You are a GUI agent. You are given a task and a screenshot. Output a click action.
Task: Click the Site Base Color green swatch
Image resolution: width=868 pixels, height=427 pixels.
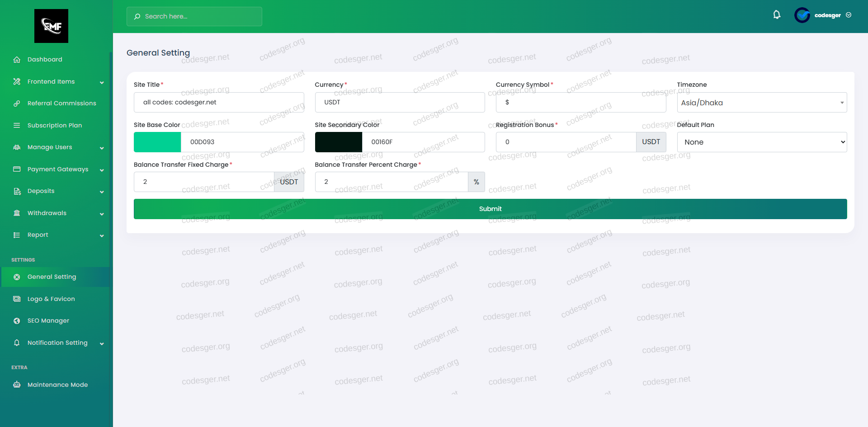(x=157, y=142)
